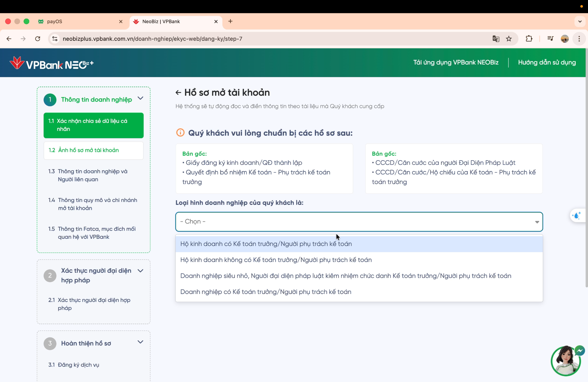This screenshot has width=588, height=382.
Task: Bookmark this page with the star icon
Action: click(509, 39)
